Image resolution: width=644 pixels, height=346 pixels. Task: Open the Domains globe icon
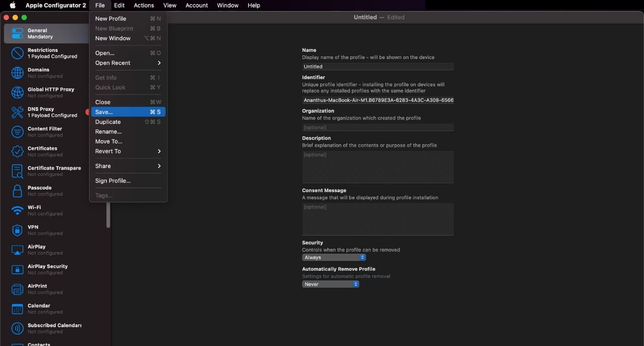(18, 73)
